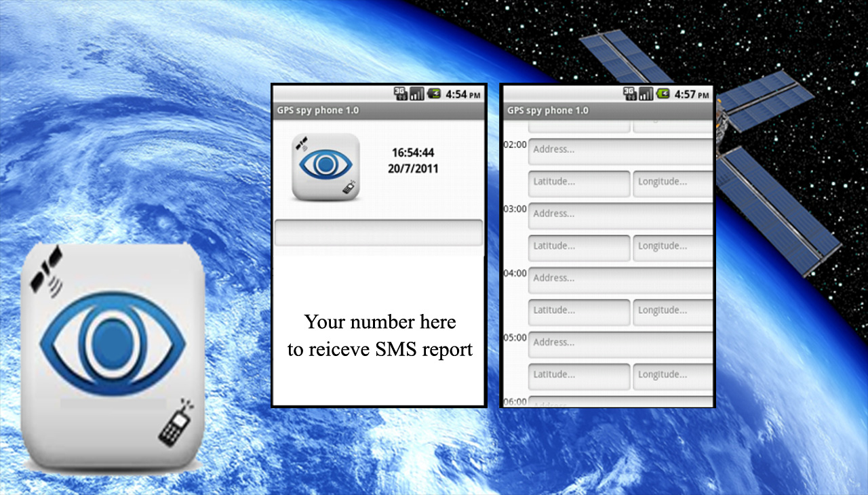Click the GPS spy phone 1.0 title in the 4:57 screen
This screenshot has height=495, width=868.
548,111
